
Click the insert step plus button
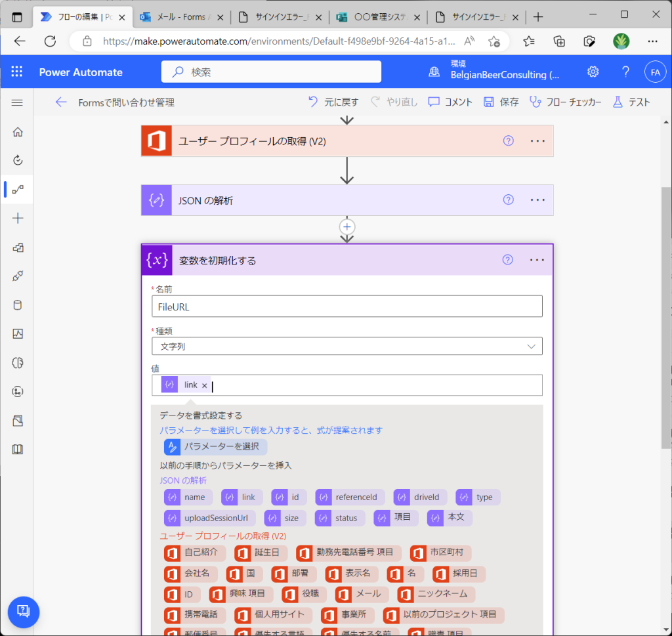click(347, 227)
